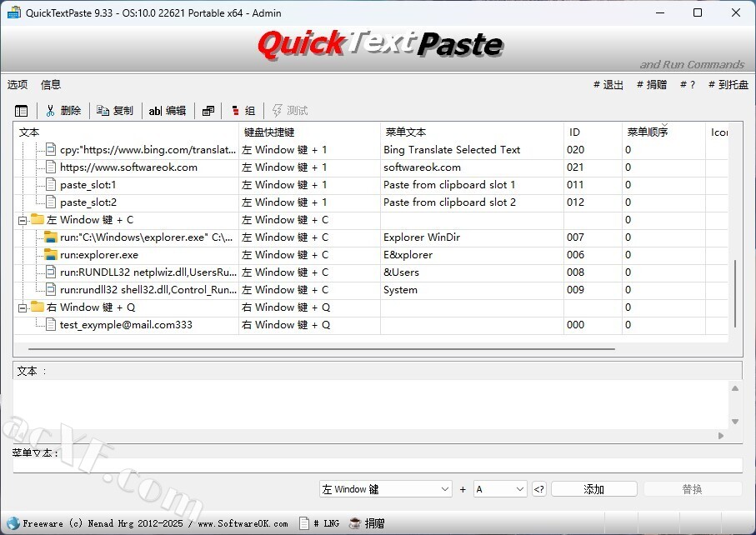756x535 pixels.
Task: Open the 左 Window 键 modifier dropdown
Action: [x=385, y=489]
